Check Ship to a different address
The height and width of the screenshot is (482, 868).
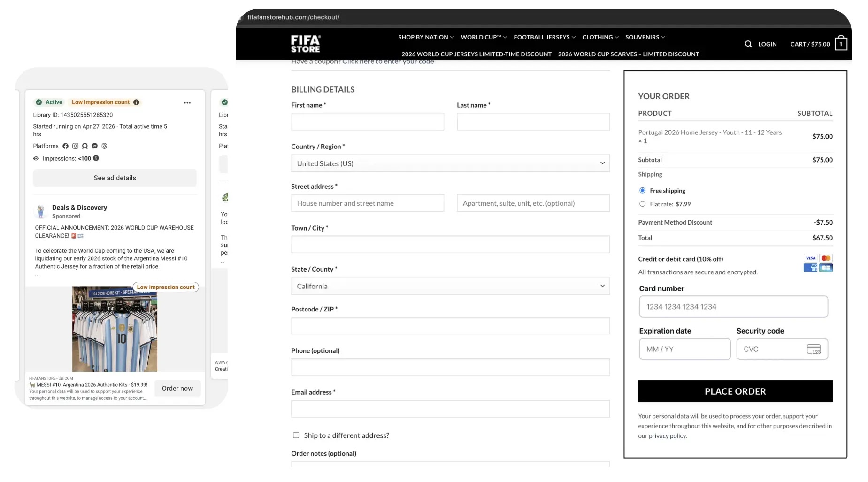click(x=296, y=435)
